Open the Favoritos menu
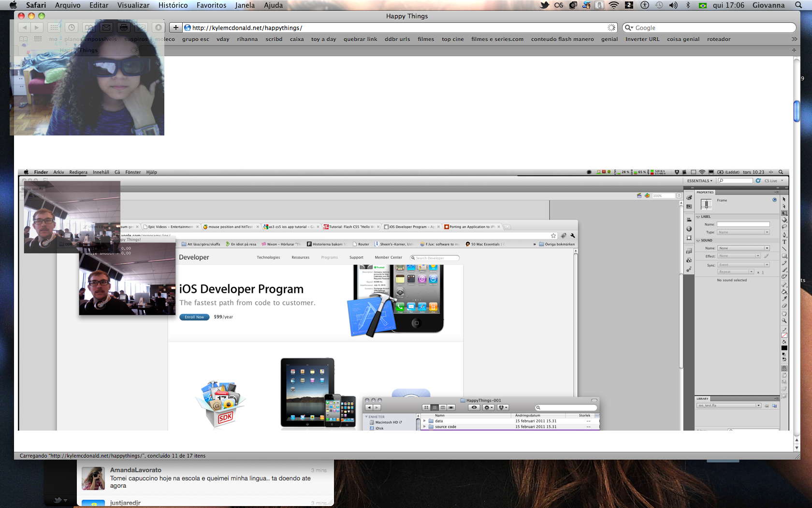 (x=211, y=5)
